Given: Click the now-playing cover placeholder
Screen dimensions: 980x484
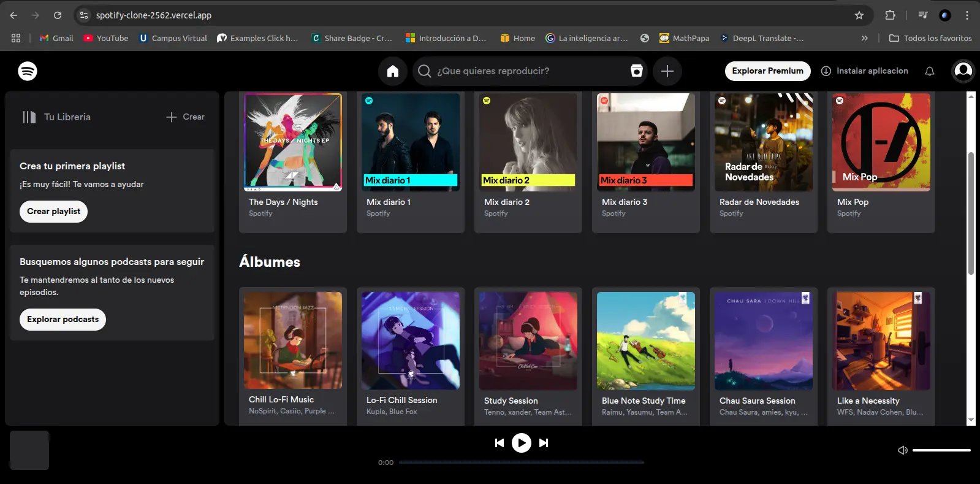Looking at the screenshot, I should [29, 450].
